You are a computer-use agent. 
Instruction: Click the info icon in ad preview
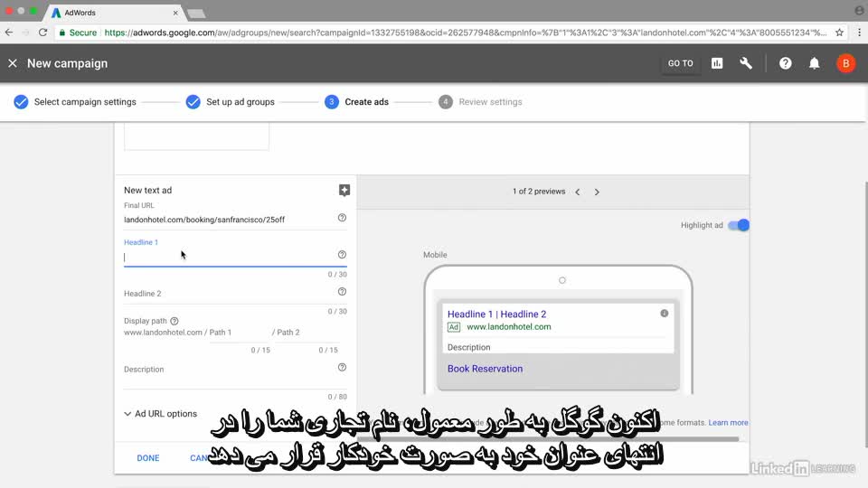click(x=665, y=313)
